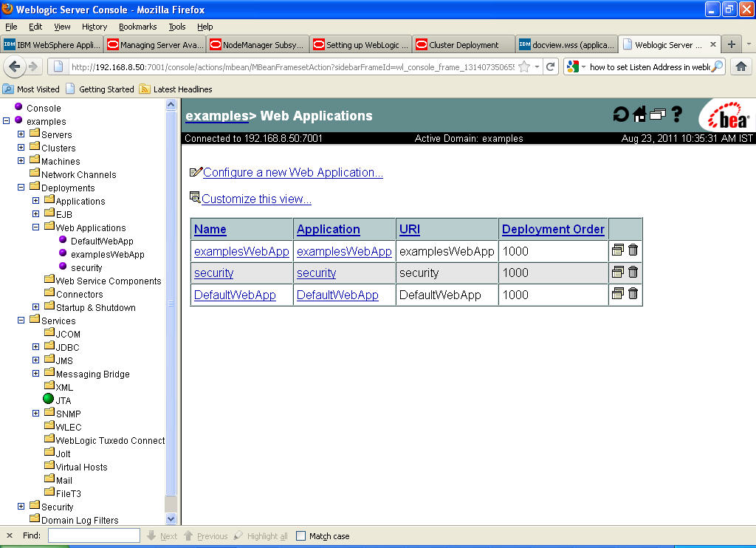
Task: Click browser Forward arrow button
Action: pos(32,66)
